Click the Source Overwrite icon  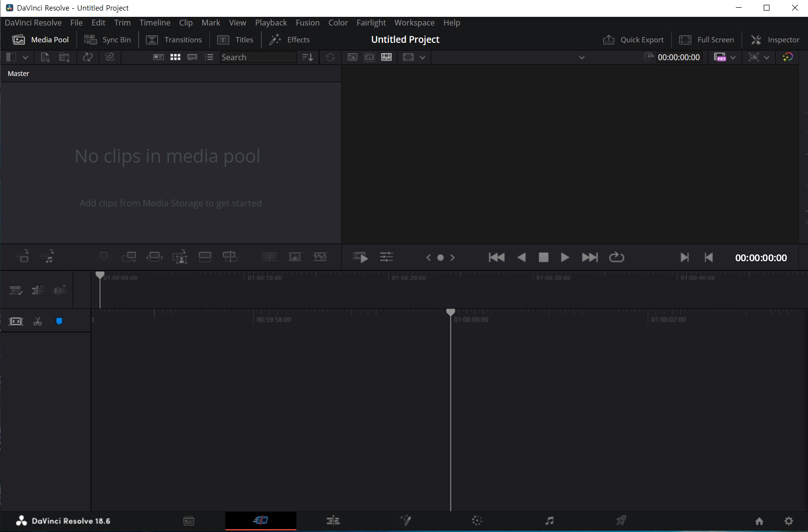(x=230, y=257)
